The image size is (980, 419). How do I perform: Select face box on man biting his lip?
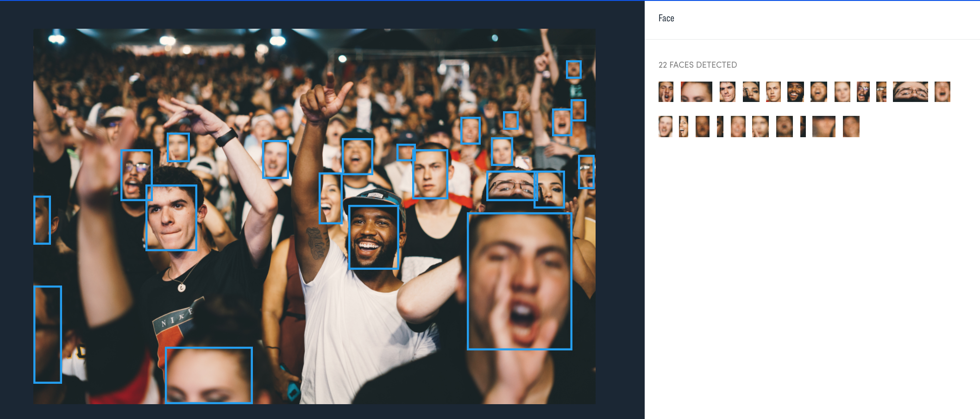[171, 218]
